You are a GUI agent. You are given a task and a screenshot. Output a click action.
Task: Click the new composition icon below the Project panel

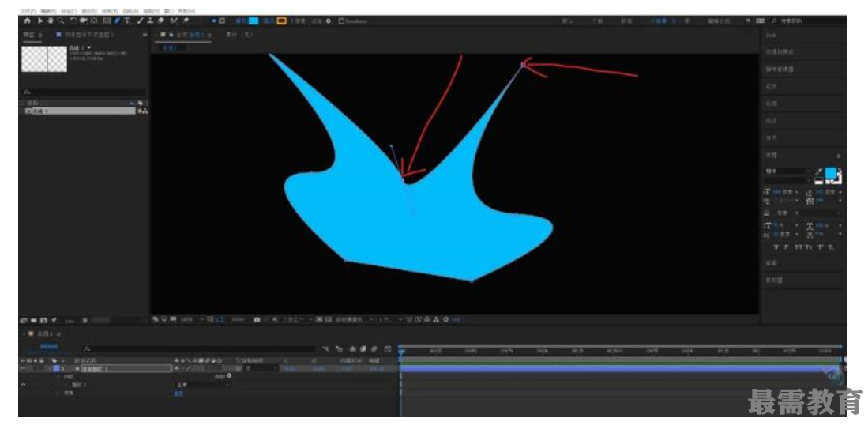coord(43,320)
